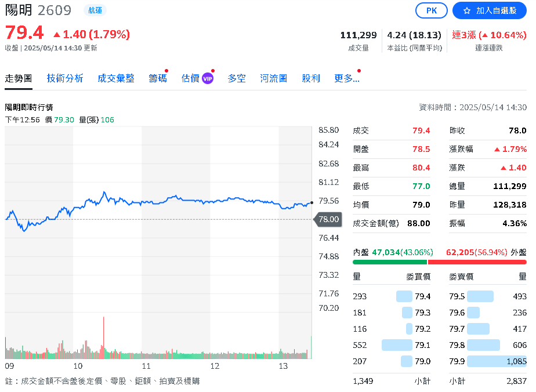Image resolution: width=536 pixels, height=392 pixels.
Task: Click the 均價 79.0 value
Action: (x=421, y=205)
